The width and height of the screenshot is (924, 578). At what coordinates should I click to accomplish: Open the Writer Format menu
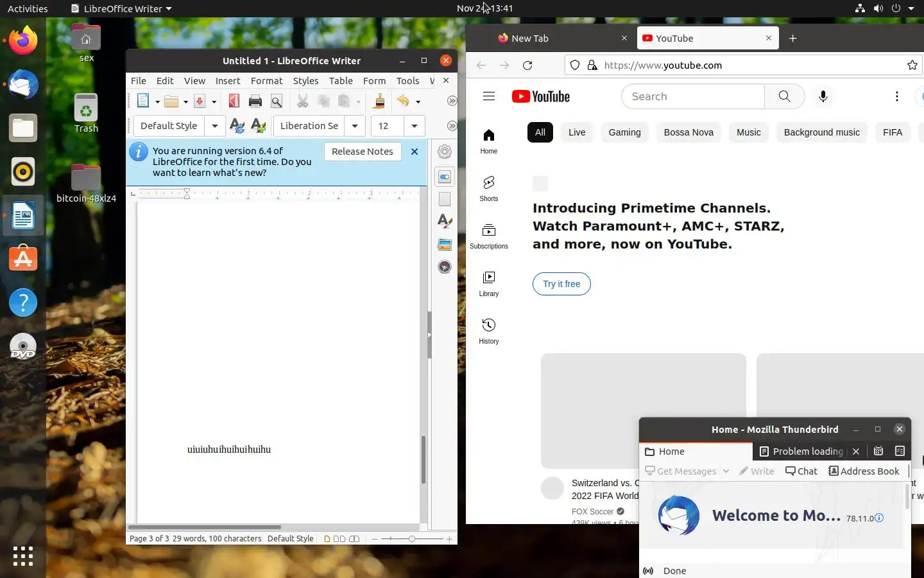coord(266,81)
